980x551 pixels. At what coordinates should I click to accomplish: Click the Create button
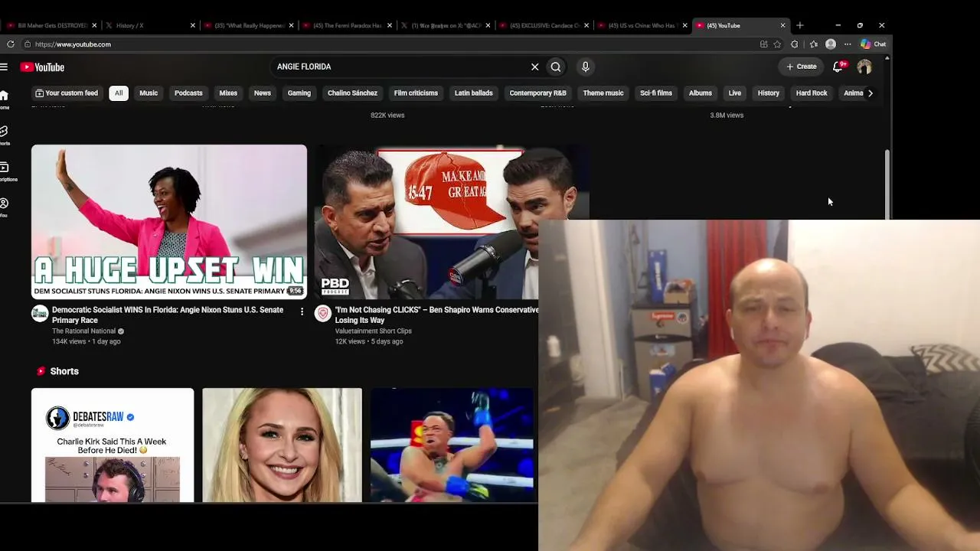pyautogui.click(x=802, y=67)
